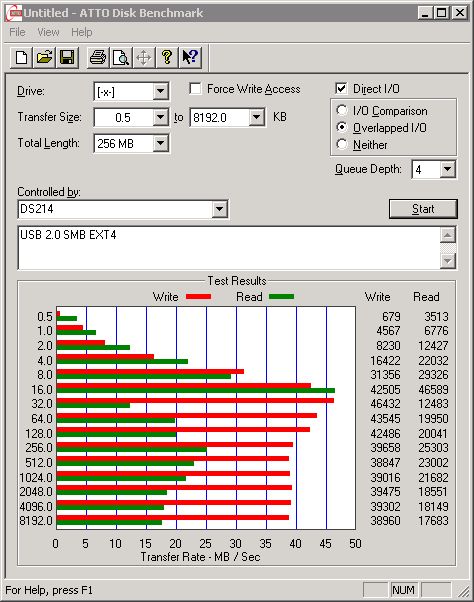The image size is (474, 602).
Task: Enable Force Write Access checkbox
Action: tap(195, 89)
